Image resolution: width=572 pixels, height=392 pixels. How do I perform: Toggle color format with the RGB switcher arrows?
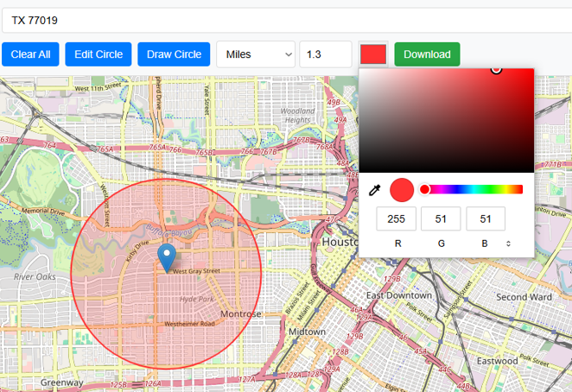(x=508, y=243)
